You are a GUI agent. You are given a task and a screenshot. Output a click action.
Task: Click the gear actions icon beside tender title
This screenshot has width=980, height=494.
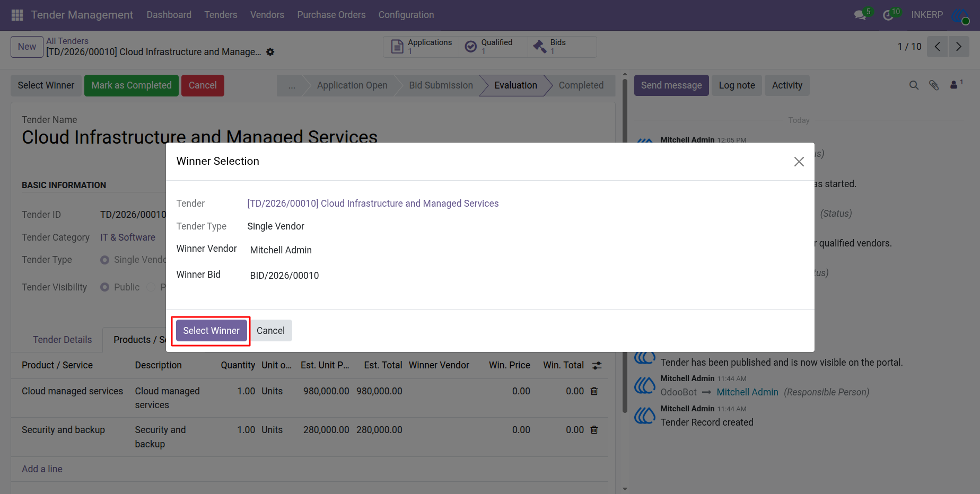tap(270, 52)
